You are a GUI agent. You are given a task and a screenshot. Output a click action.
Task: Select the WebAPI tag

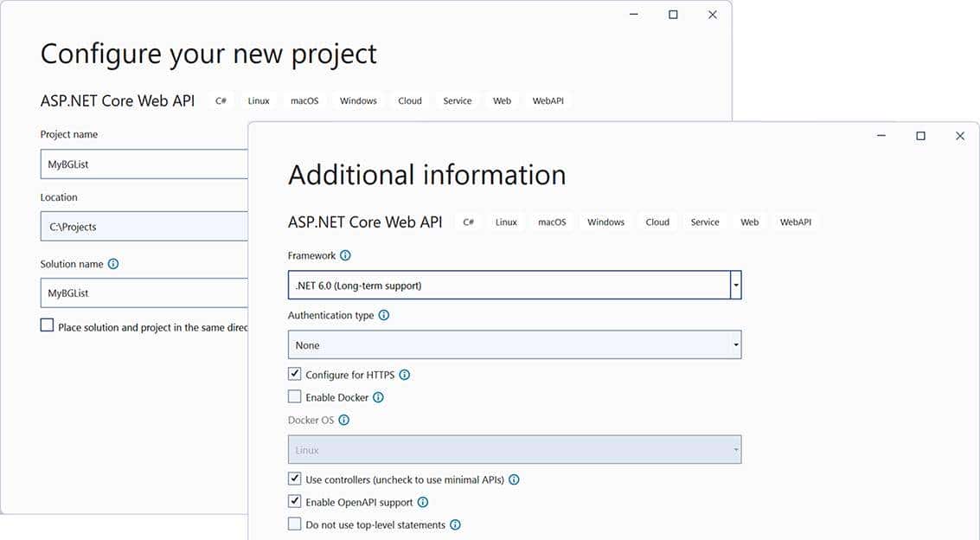coord(795,222)
